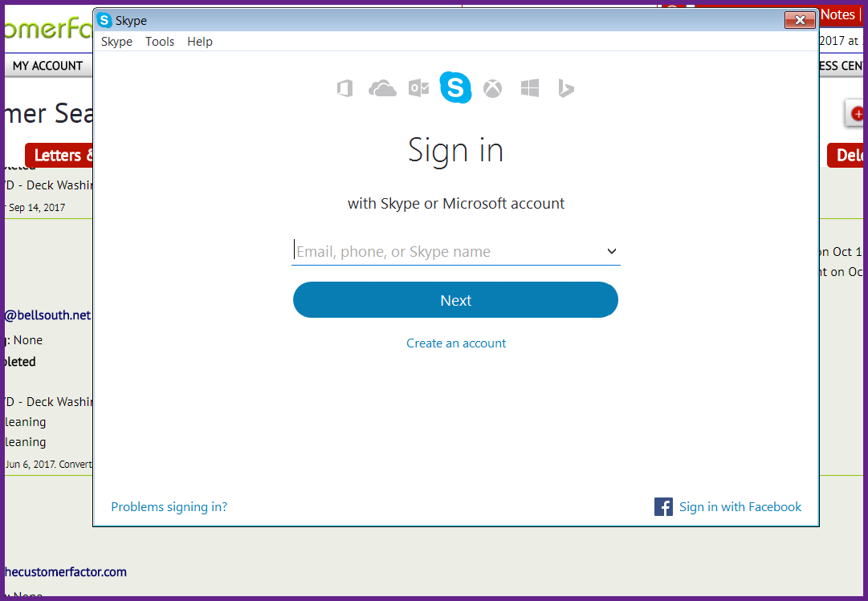Open the Skype menu

116,42
